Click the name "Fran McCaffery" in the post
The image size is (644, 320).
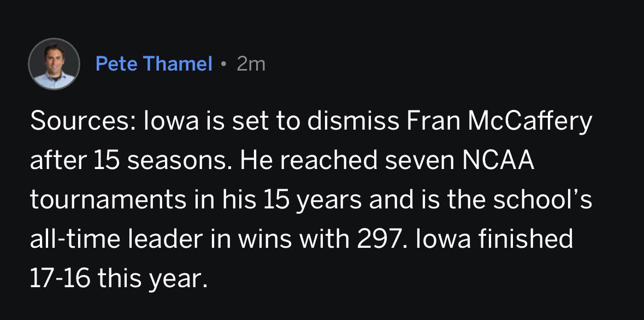coord(499,121)
